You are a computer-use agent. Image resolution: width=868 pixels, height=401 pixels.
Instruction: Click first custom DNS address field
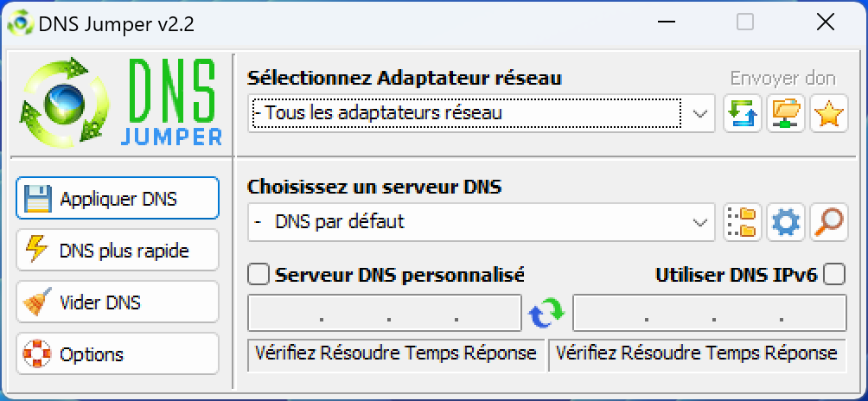[385, 313]
